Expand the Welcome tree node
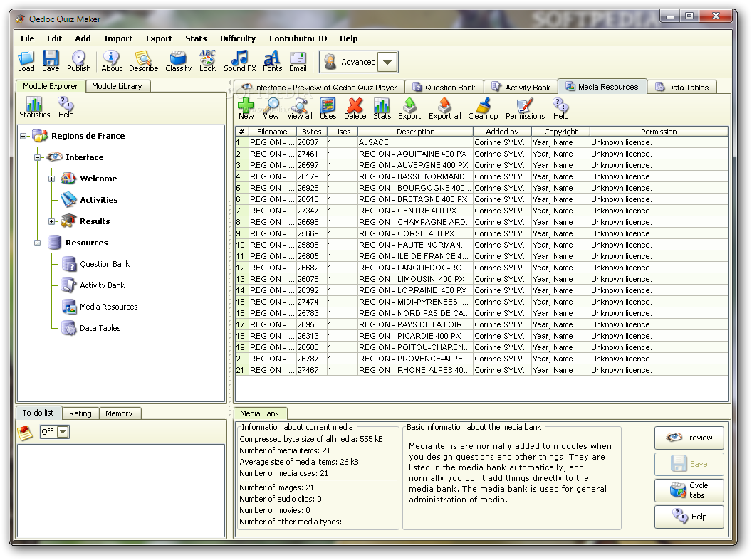752x560 pixels. (x=52, y=179)
